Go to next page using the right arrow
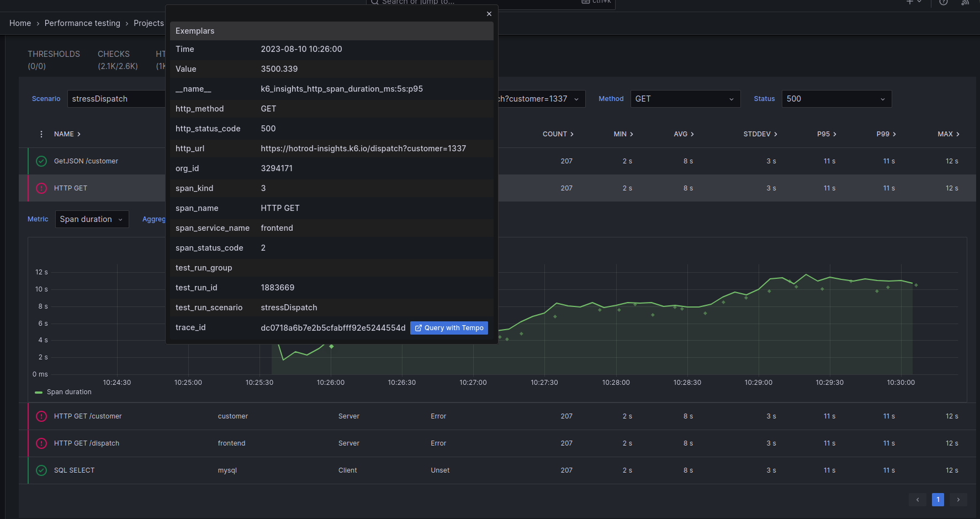Image resolution: width=980 pixels, height=519 pixels. pyautogui.click(x=958, y=499)
